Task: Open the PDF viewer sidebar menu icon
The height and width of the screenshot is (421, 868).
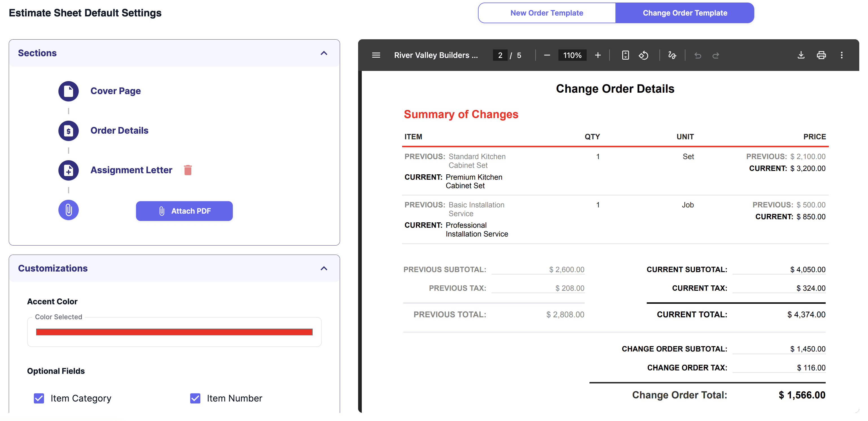Action: click(x=376, y=55)
